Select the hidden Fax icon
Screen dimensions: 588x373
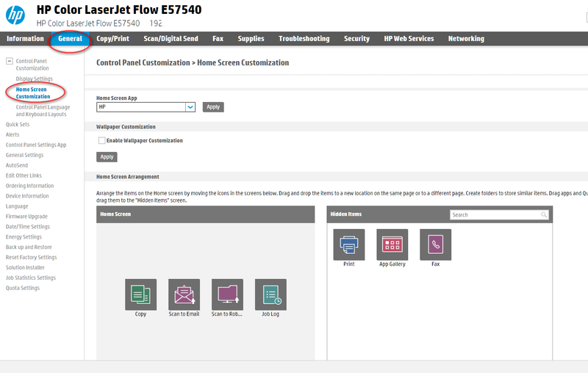pyautogui.click(x=436, y=245)
